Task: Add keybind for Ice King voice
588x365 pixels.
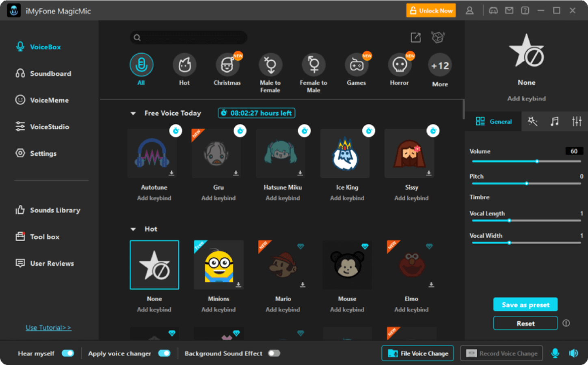Action: [347, 198]
